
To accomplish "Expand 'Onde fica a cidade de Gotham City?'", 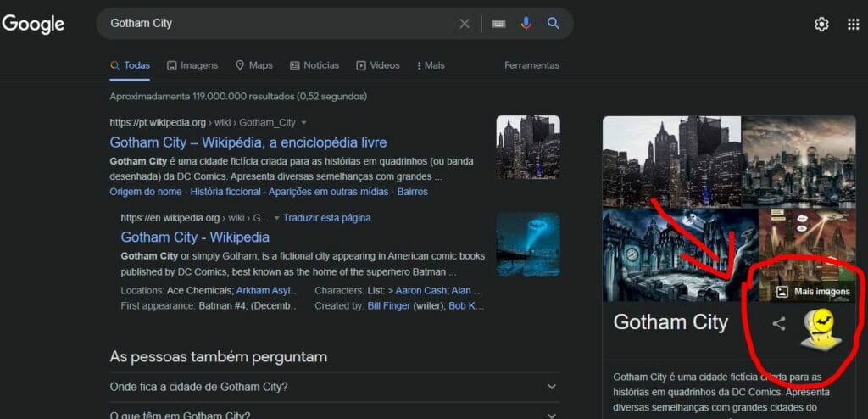I will pyautogui.click(x=552, y=387).
